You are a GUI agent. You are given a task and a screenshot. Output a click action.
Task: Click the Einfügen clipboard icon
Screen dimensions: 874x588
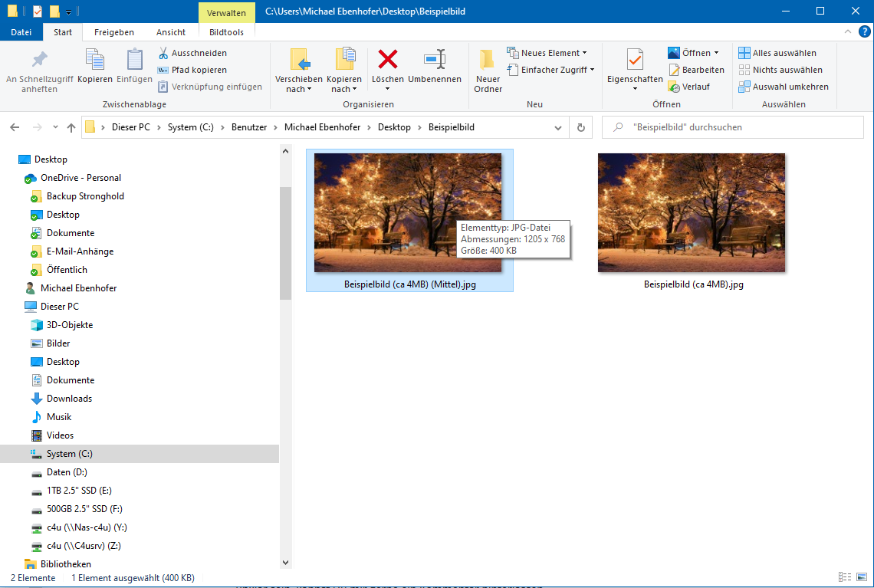click(x=134, y=59)
